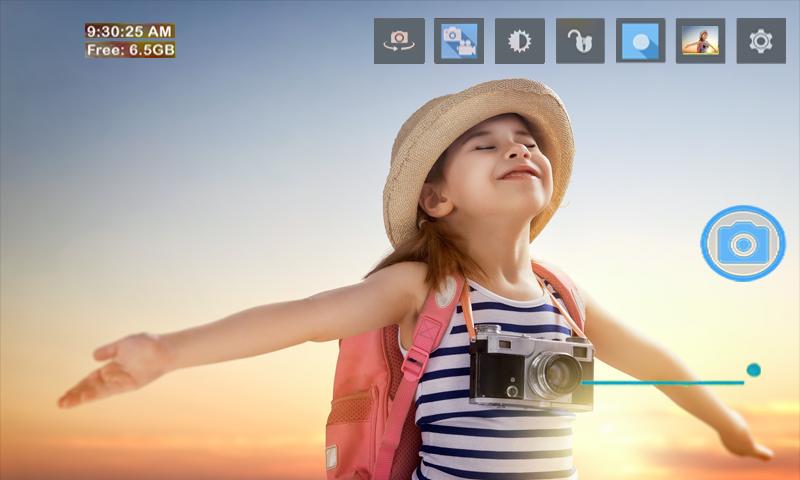
Task: Open the gallery thumbnail of last photo
Action: pyautogui.click(x=701, y=41)
